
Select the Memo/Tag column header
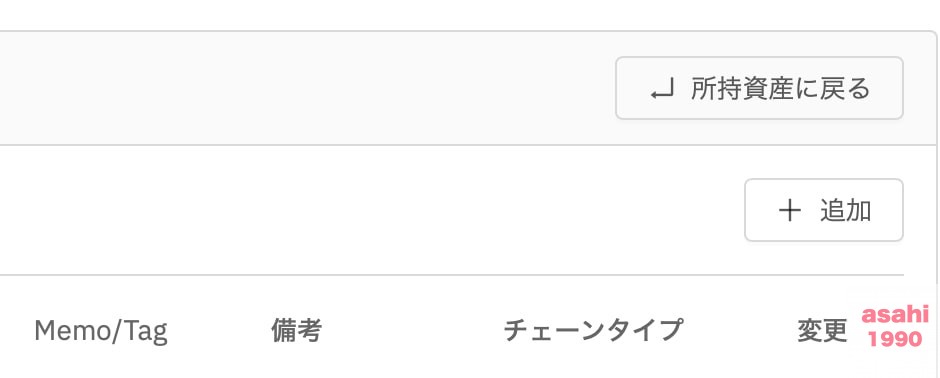point(101,331)
